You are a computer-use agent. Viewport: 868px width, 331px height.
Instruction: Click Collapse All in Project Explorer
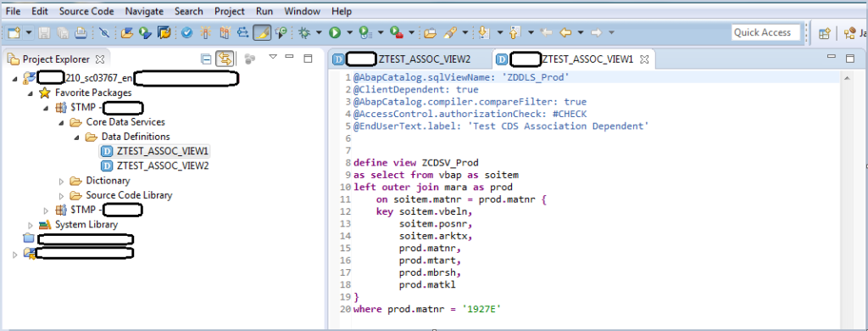(207, 59)
